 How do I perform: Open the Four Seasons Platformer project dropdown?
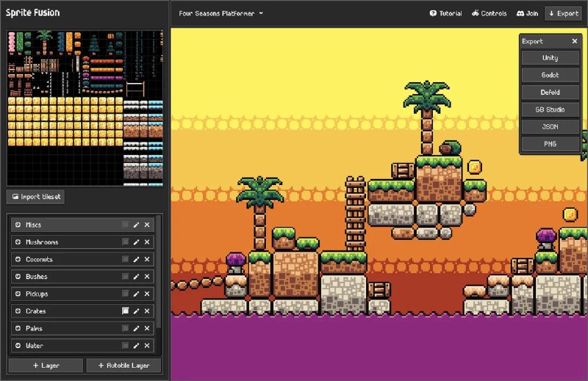tap(221, 13)
